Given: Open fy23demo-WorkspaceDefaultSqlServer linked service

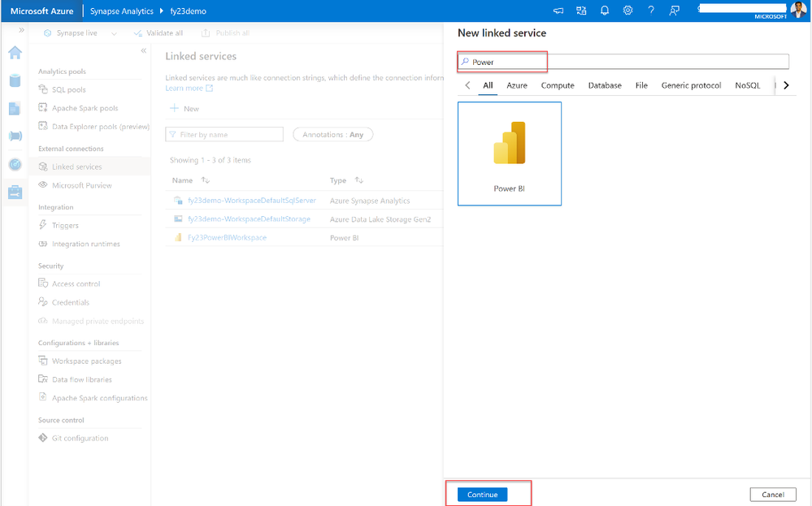Looking at the screenshot, I should (x=252, y=201).
